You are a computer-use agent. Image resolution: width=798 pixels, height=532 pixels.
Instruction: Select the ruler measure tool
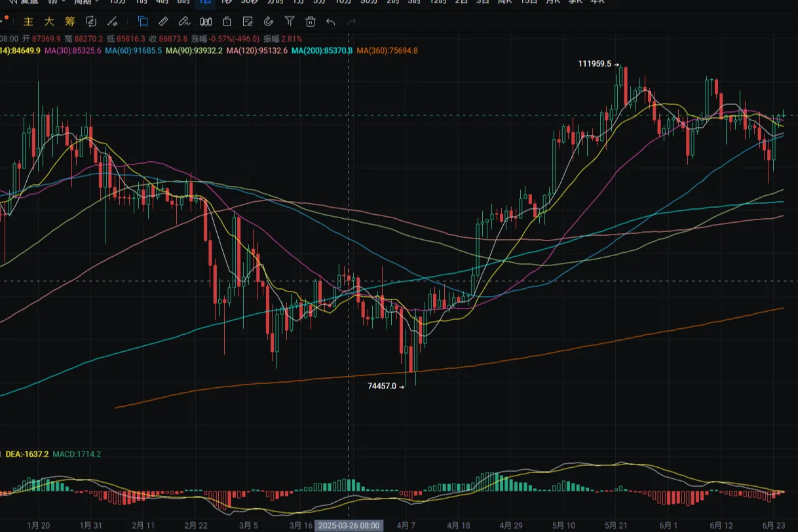tap(164, 22)
